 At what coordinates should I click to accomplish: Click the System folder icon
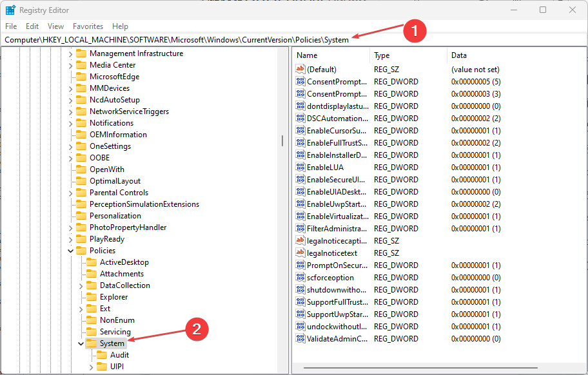click(92, 343)
